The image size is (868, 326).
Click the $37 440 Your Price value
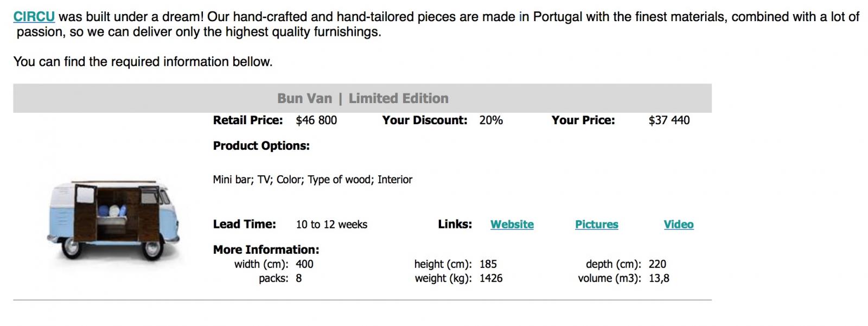click(669, 120)
